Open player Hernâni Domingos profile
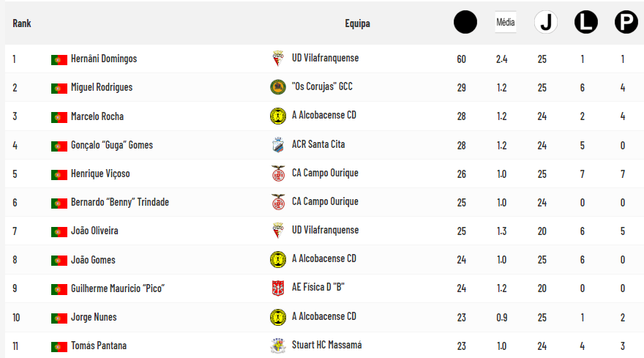The width and height of the screenshot is (644, 358). coord(104,59)
